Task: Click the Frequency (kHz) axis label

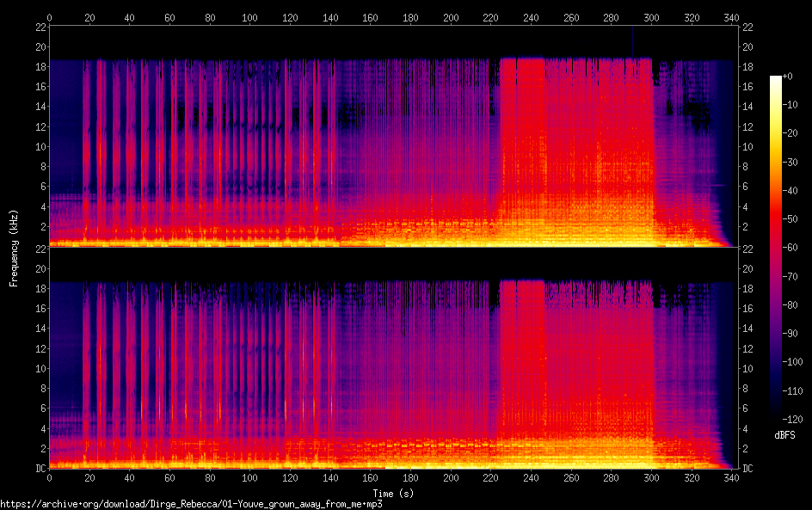Action: [14, 248]
